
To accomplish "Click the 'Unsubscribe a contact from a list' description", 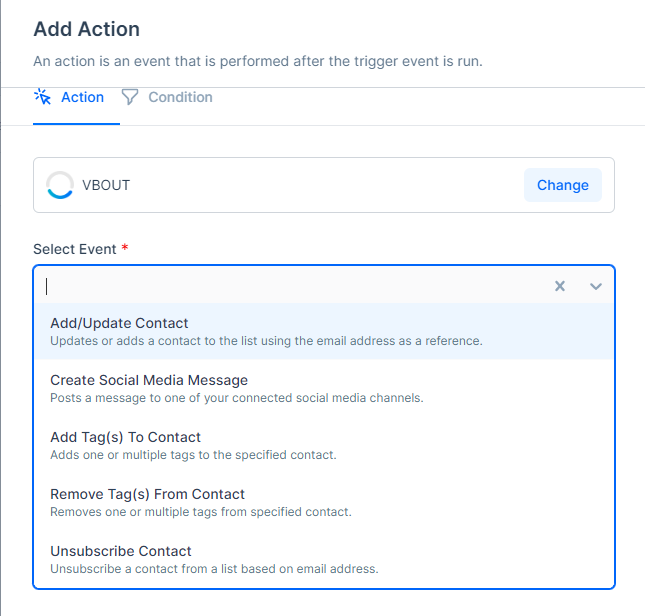I will click(x=214, y=569).
